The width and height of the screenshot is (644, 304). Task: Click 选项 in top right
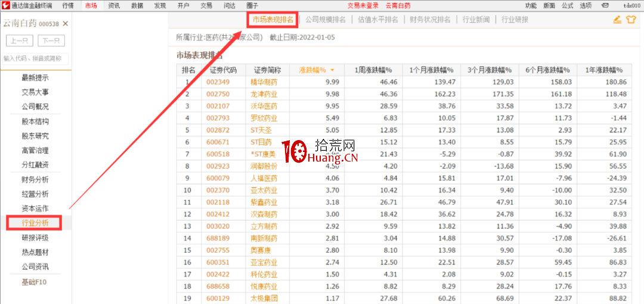pyautogui.click(x=586, y=5)
